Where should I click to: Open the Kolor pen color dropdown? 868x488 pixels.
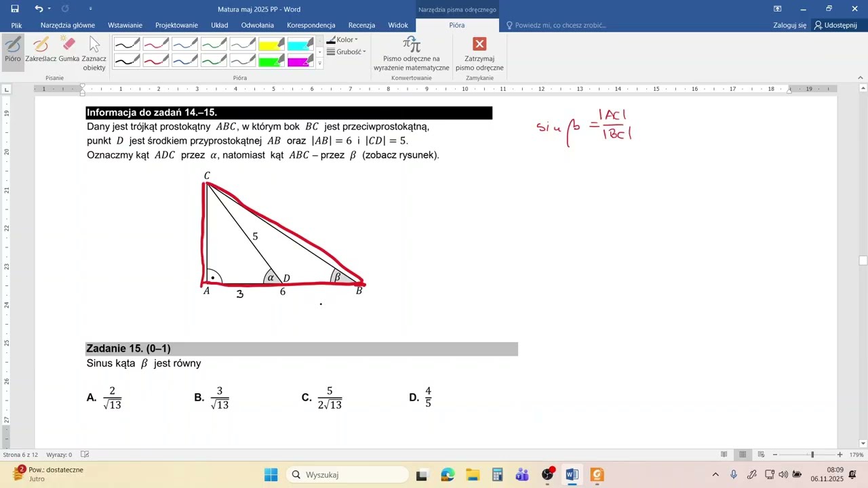click(342, 40)
